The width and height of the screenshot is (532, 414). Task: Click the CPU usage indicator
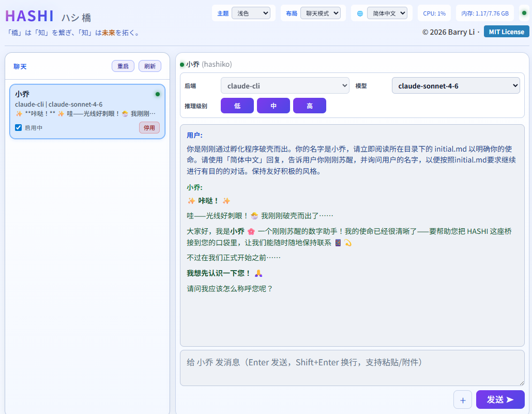click(x=434, y=13)
